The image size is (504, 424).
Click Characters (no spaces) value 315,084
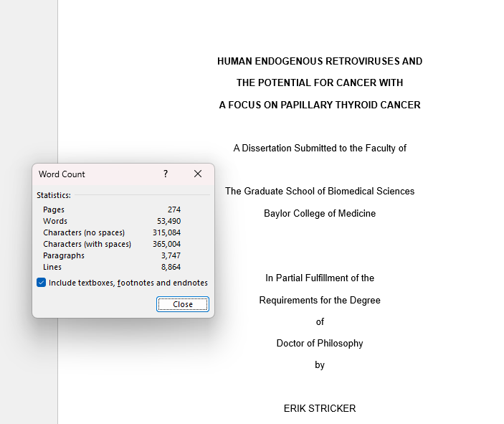point(166,232)
